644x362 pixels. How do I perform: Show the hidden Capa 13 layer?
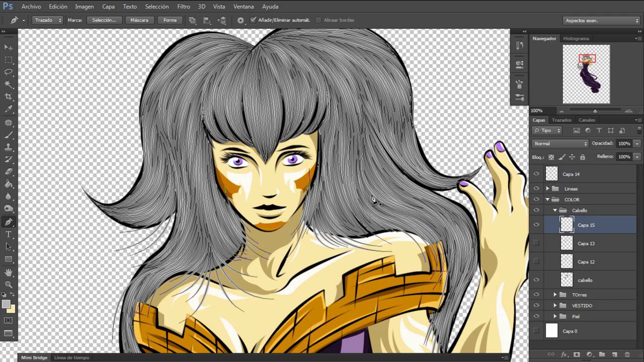[x=536, y=243]
